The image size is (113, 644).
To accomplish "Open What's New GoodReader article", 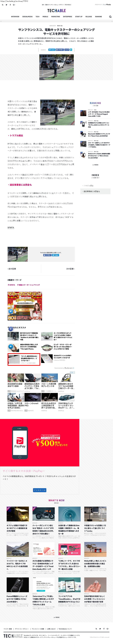I will tap(69, 592).
